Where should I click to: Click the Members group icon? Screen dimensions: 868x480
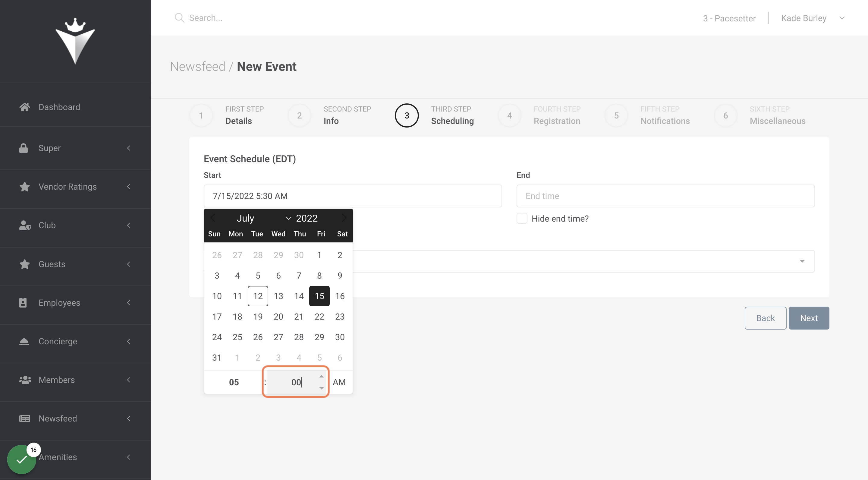pos(25,380)
